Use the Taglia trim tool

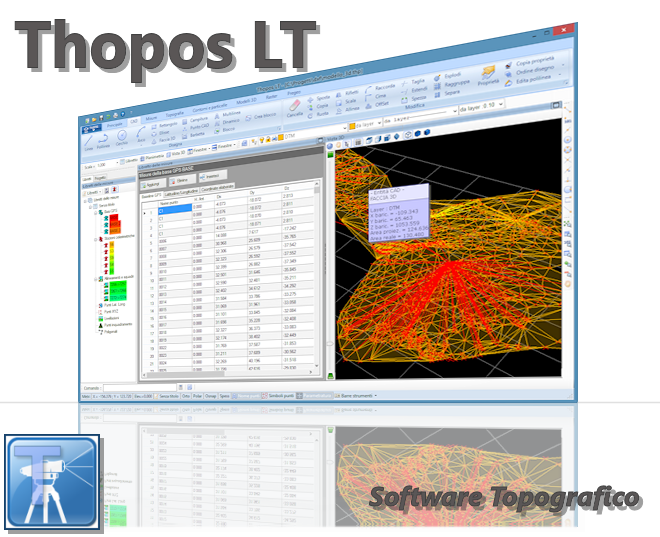tap(413, 82)
